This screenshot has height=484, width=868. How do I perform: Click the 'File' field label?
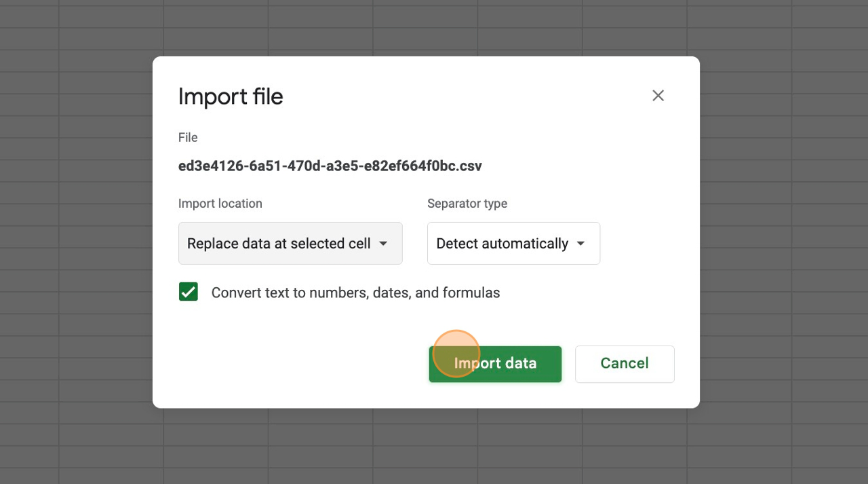(188, 137)
